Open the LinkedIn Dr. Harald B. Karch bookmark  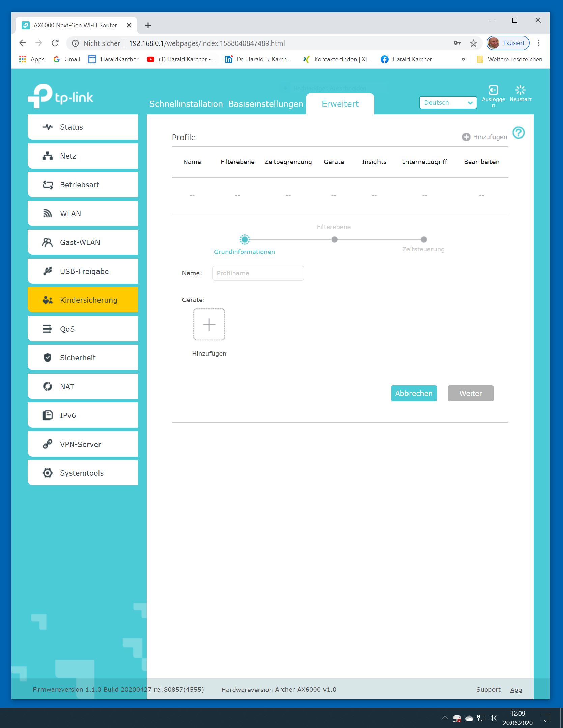tap(258, 59)
